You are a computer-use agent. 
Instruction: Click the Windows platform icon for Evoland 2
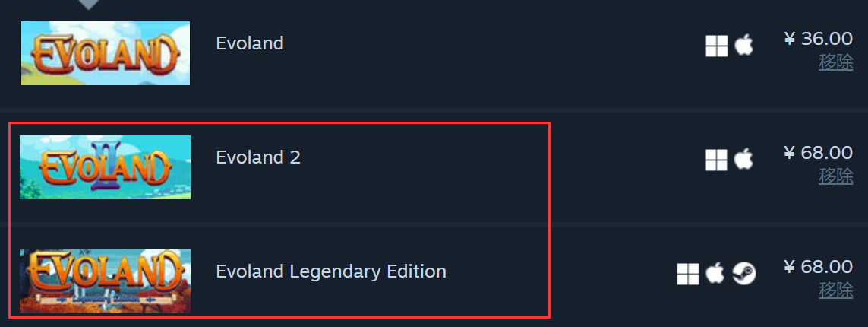716,160
